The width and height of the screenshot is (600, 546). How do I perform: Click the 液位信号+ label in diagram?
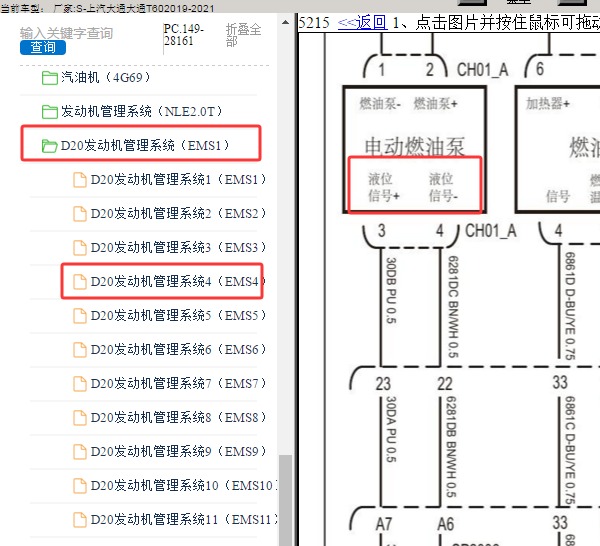(383, 187)
